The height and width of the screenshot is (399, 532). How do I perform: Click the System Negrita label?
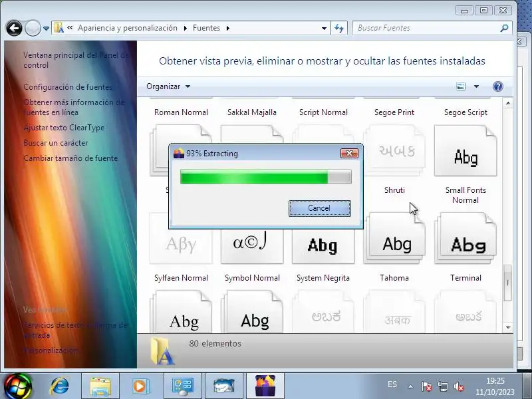[323, 278]
